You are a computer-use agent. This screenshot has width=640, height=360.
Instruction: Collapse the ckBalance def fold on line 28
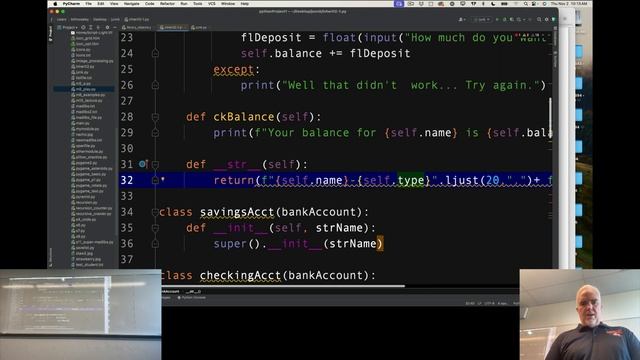coord(155,117)
